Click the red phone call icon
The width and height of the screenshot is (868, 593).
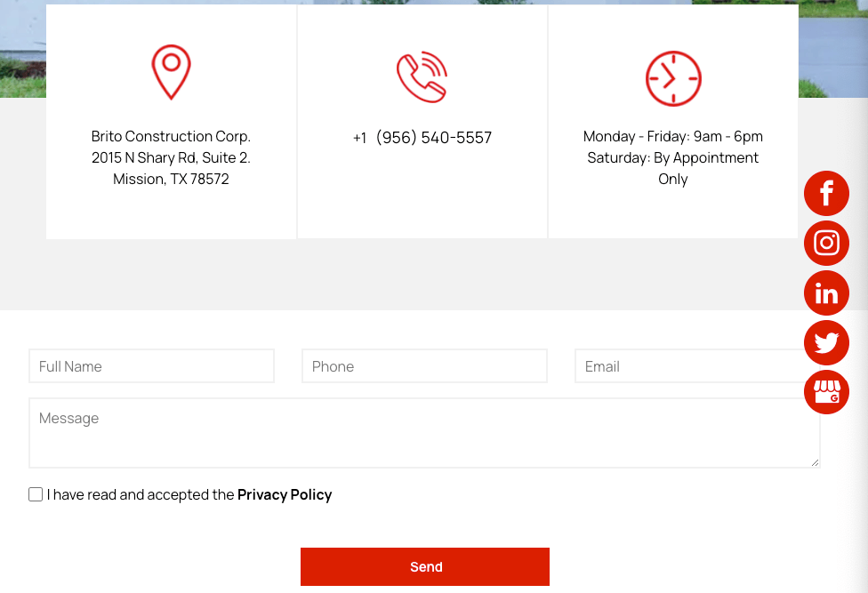[422, 76]
